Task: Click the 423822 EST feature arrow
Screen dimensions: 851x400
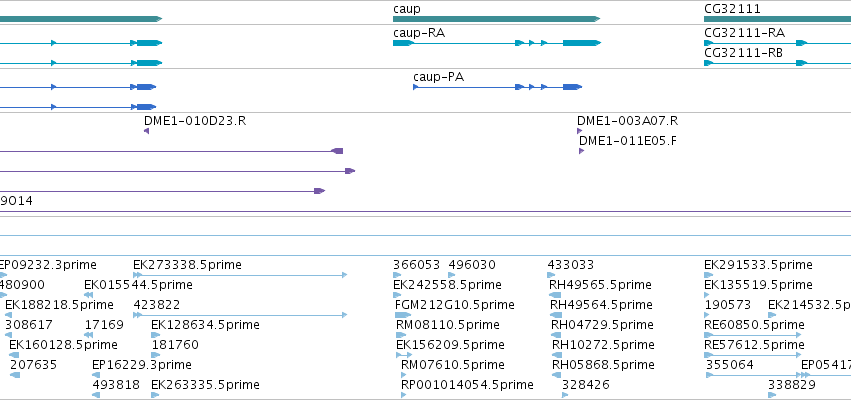Action: coord(240,315)
